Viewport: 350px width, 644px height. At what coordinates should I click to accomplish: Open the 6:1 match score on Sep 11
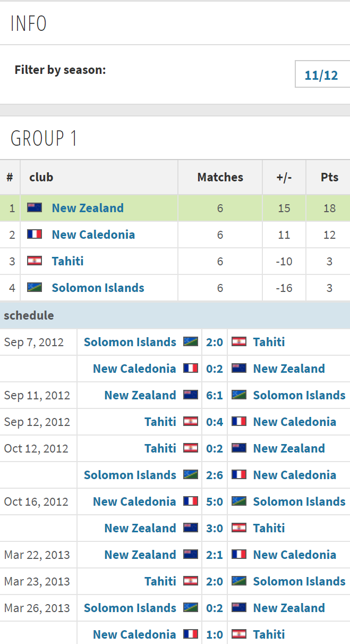coord(215,395)
